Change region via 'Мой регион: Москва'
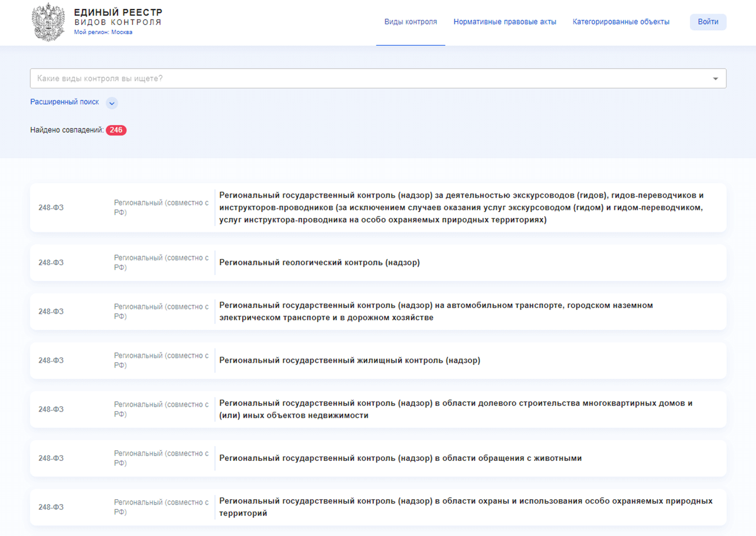756x536 pixels. click(103, 32)
